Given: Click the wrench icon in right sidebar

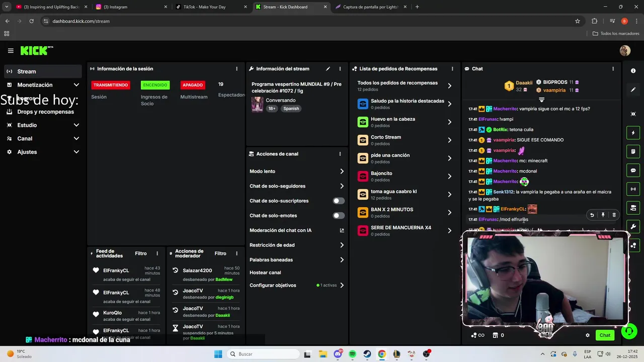Looking at the screenshot, I should (633, 226).
